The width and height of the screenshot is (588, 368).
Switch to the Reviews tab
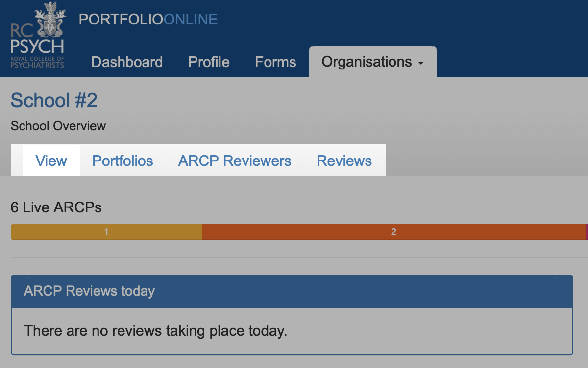pos(344,161)
